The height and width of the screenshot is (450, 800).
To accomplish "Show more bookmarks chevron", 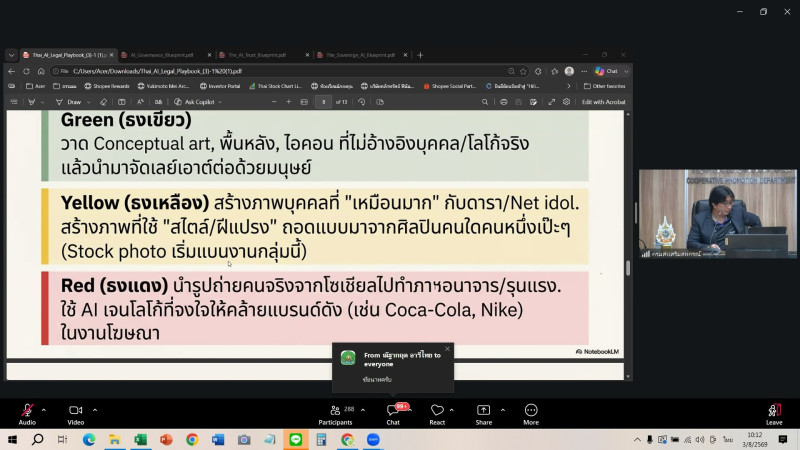I will 569,86.
